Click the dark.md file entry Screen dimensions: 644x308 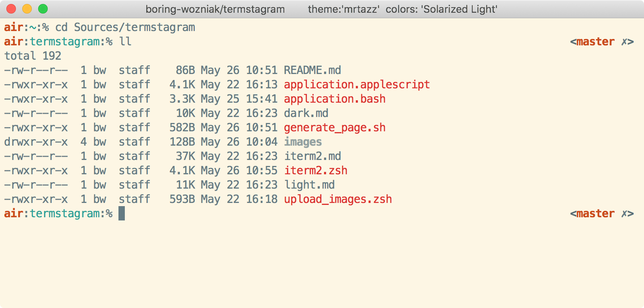[306, 113]
